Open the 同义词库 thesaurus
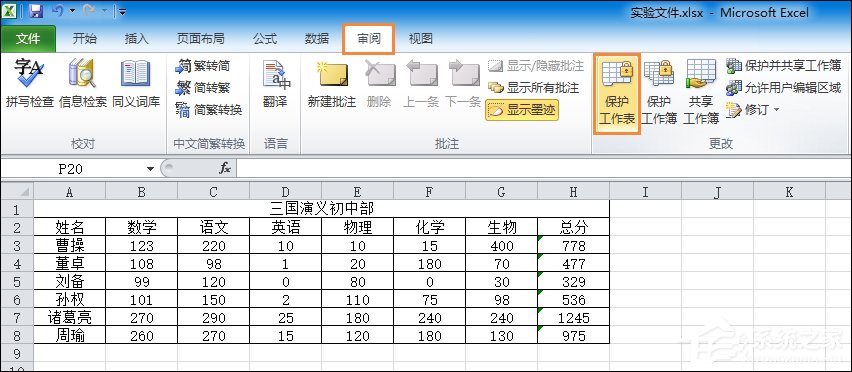Screen dimensions: 852x372 [136, 84]
